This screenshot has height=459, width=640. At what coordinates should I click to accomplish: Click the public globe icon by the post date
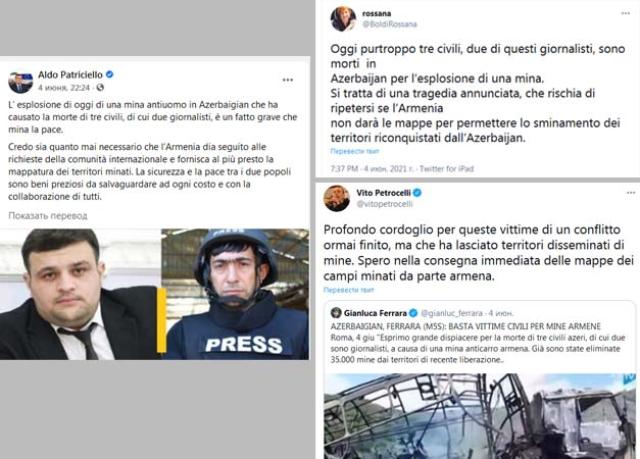[x=100, y=87]
